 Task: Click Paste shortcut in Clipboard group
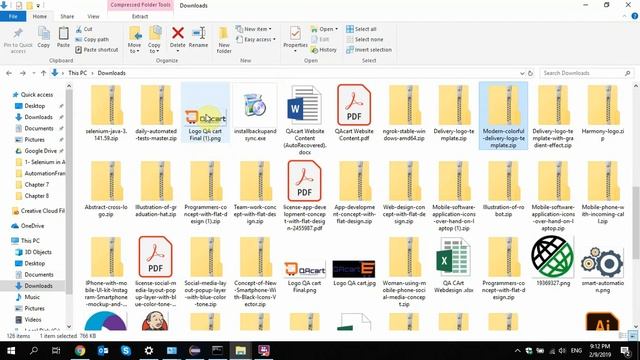pos(97,50)
